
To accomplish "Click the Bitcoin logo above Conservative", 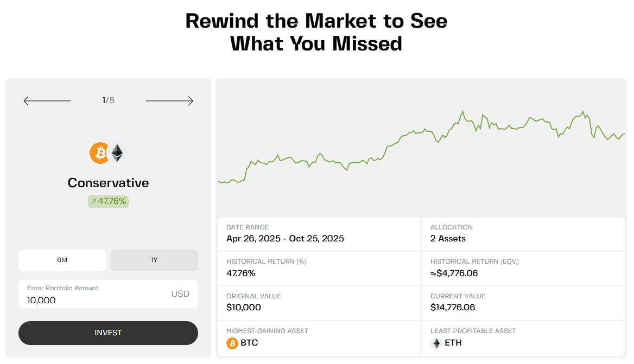I will click(x=99, y=153).
